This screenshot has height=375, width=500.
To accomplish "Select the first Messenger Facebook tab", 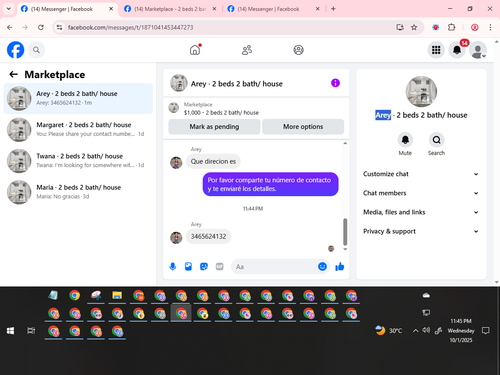I will 67,9.
